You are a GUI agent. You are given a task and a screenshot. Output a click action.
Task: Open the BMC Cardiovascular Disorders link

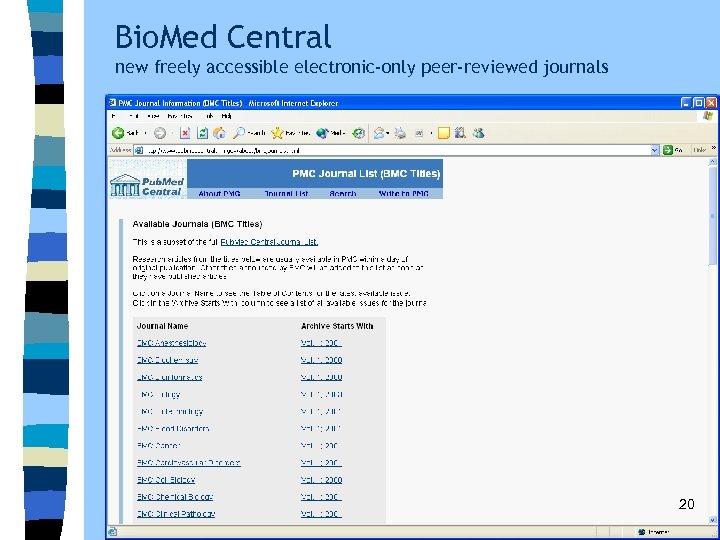(x=189, y=463)
